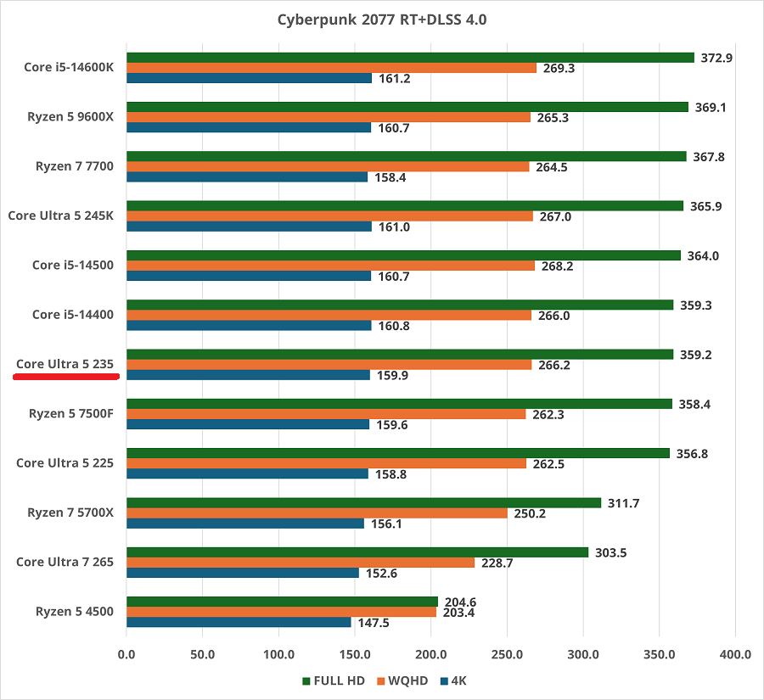Click the 300.0 axis tick label
The height and width of the screenshot is (700, 764).
[583, 655]
